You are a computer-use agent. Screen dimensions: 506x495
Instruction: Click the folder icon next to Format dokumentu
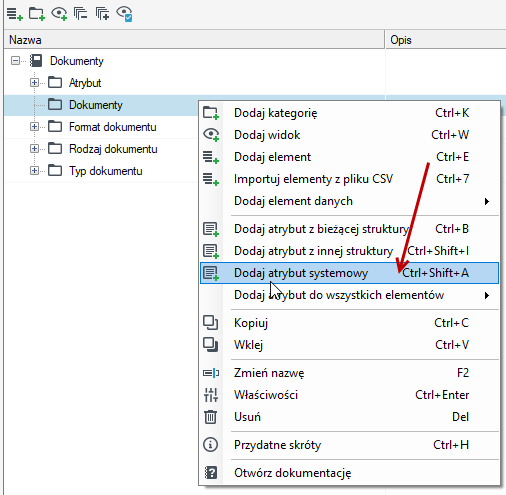[x=55, y=126]
